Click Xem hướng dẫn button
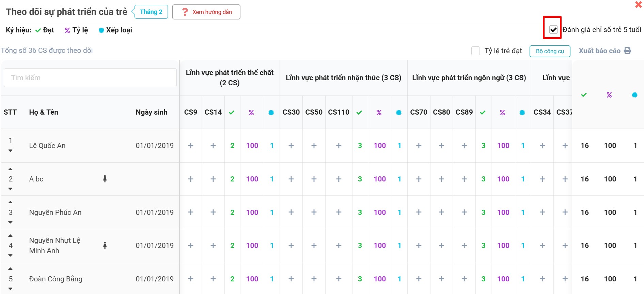This screenshot has width=644, height=294. coord(206,12)
